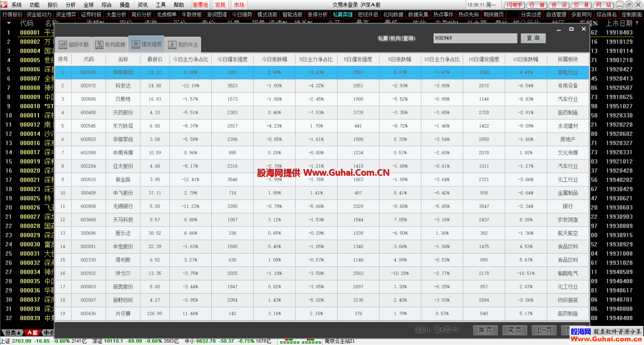Image resolution: width=644 pixels, height=345 pixels.
Task: Sort by 最新价 column header
Action: tap(155, 59)
